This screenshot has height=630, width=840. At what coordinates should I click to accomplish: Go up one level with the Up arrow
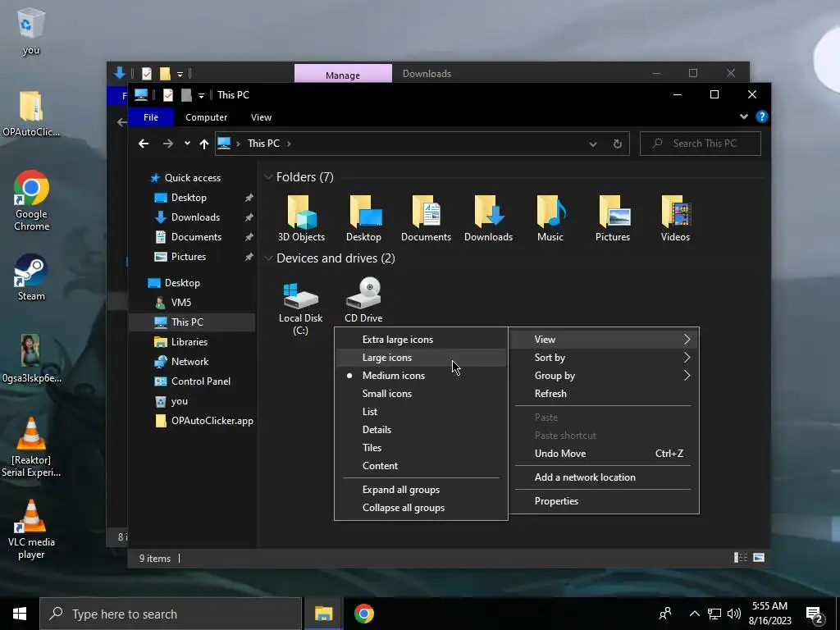pyautogui.click(x=203, y=144)
